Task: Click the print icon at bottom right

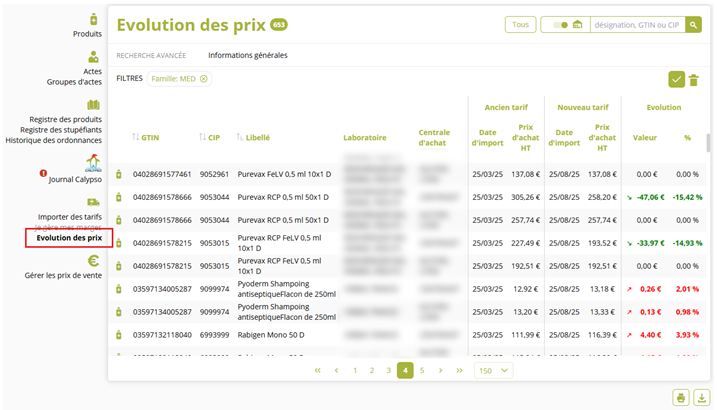Action: point(681,398)
